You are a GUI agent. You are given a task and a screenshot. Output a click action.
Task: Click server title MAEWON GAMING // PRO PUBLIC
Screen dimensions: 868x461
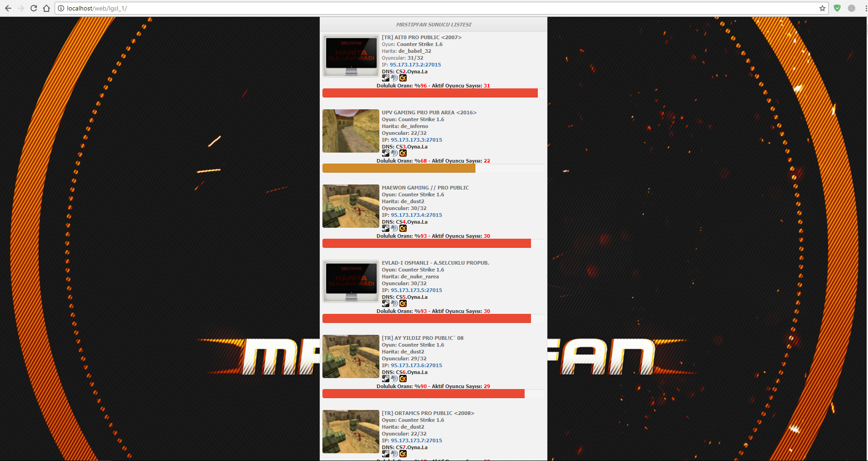pyautogui.click(x=425, y=188)
